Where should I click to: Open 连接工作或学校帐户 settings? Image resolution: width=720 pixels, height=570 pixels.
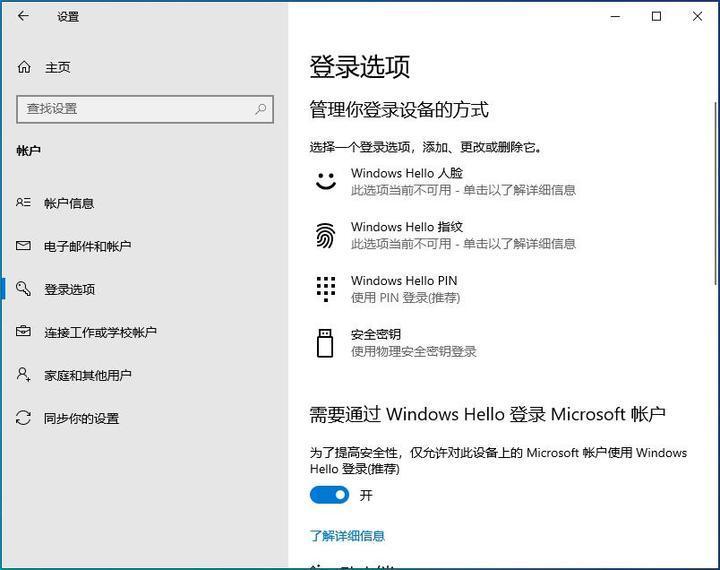coord(100,332)
